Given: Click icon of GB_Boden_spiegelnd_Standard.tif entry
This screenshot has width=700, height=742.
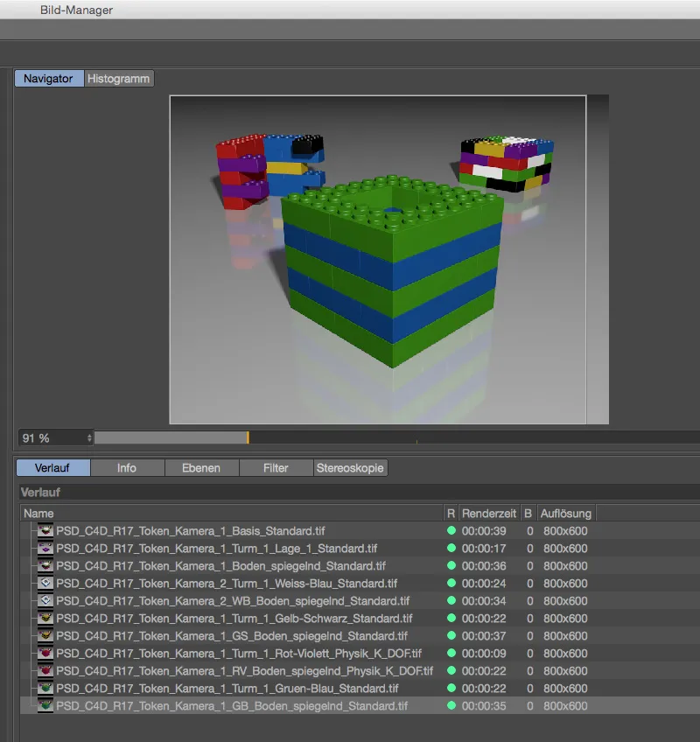Looking at the screenshot, I should tap(45, 706).
